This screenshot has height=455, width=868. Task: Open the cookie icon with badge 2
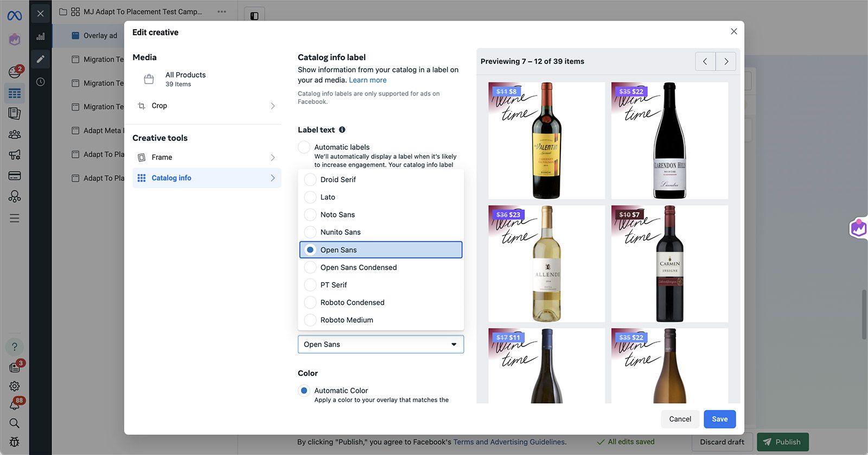(15, 71)
